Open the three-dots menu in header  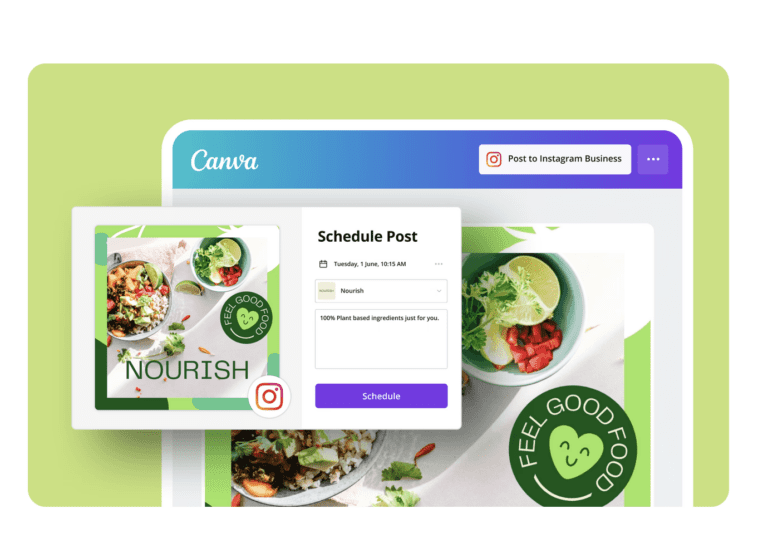point(653,159)
